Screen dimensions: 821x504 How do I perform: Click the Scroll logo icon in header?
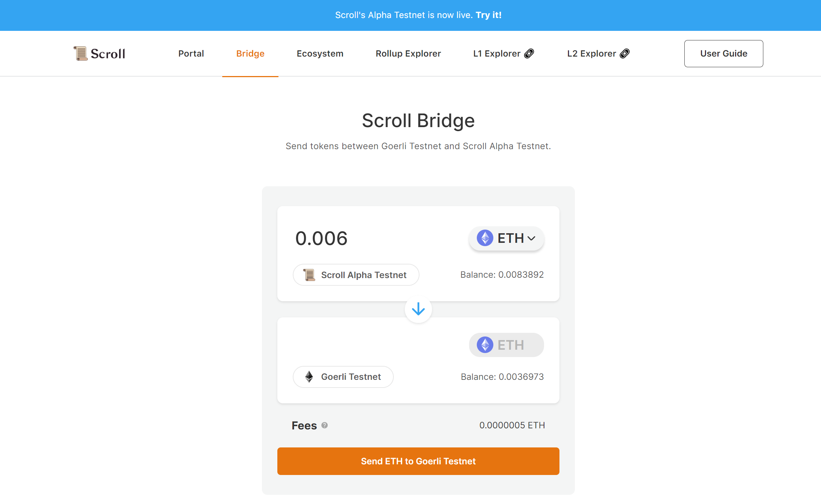pos(80,54)
